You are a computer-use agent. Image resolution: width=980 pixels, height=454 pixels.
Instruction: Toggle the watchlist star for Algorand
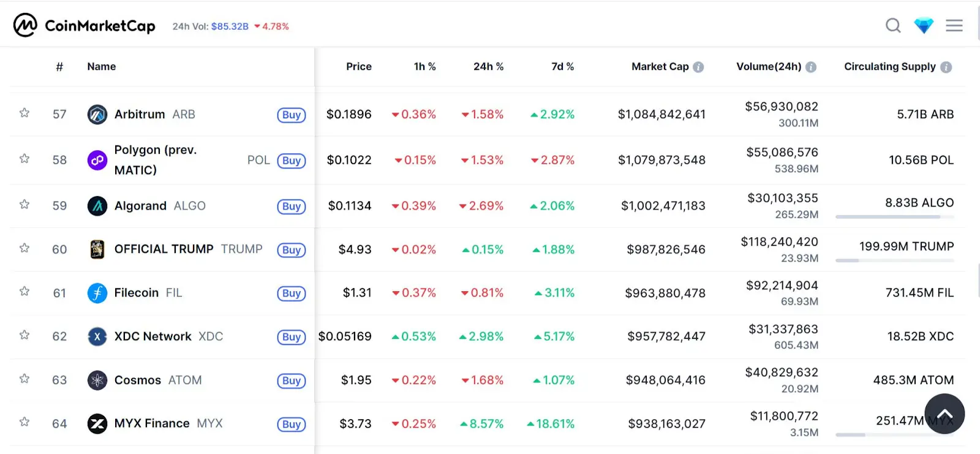(x=24, y=204)
